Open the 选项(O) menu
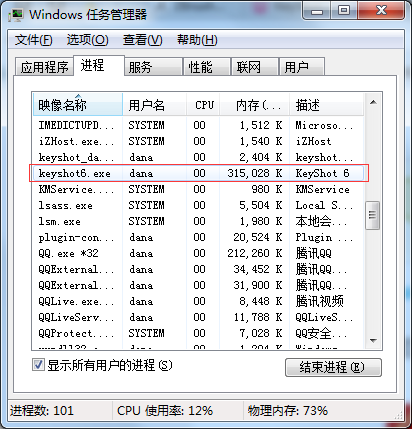The image size is (412, 429). [x=87, y=40]
